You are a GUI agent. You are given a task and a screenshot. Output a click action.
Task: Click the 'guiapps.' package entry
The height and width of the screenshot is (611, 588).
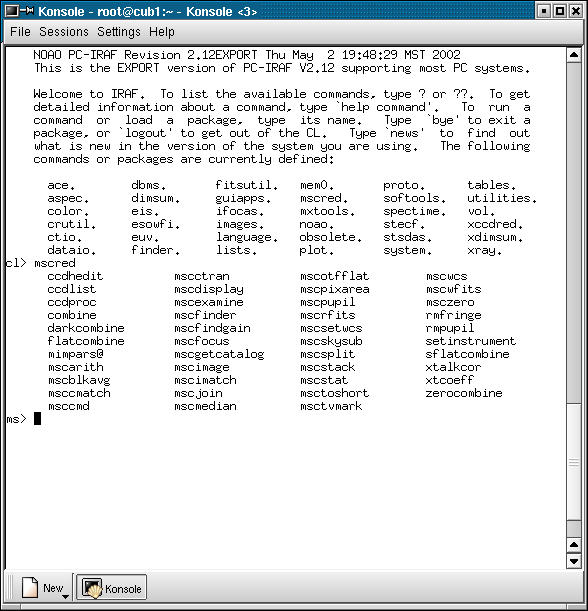tap(243, 199)
